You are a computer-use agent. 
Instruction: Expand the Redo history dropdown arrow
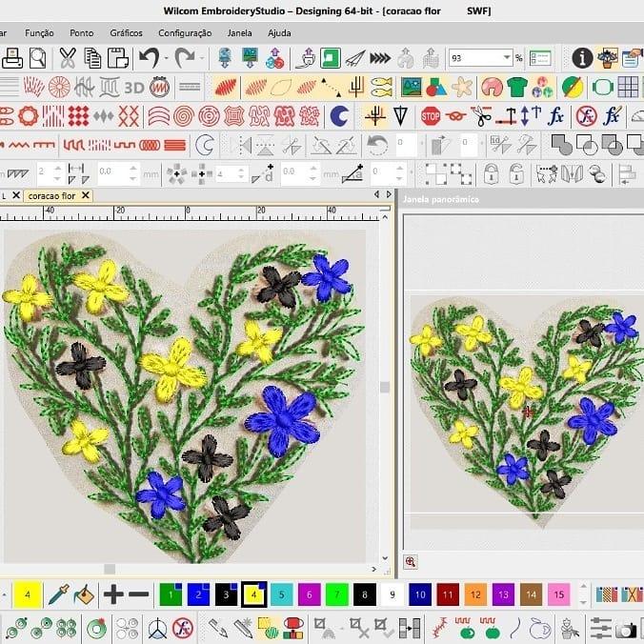(202, 59)
